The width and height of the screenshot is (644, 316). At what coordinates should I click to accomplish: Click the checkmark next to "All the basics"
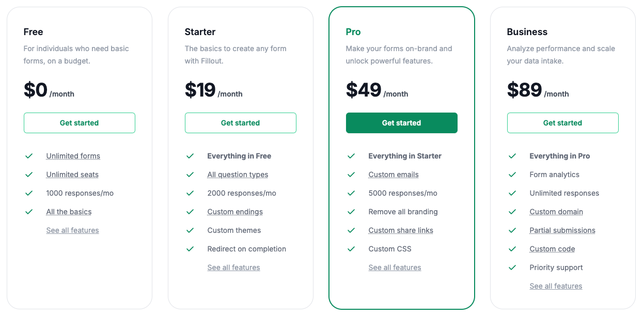click(29, 212)
